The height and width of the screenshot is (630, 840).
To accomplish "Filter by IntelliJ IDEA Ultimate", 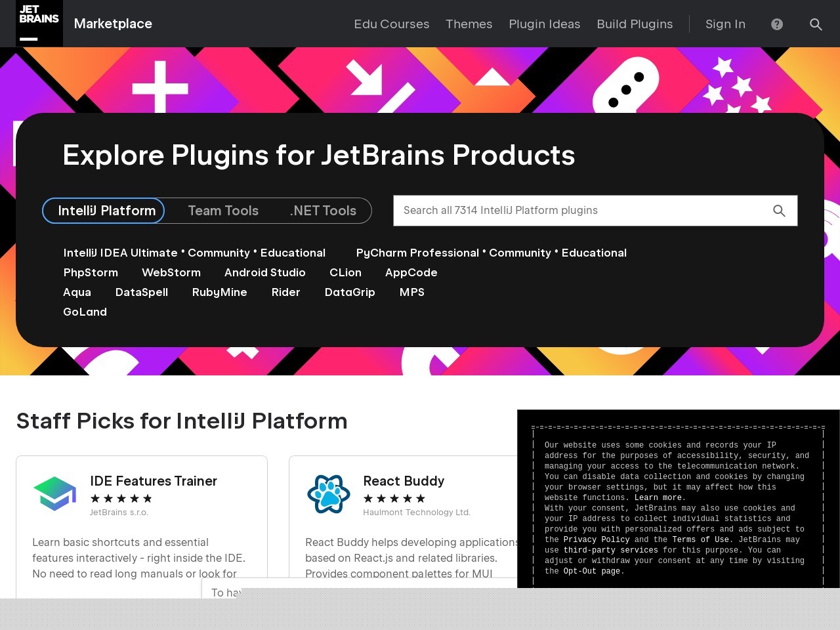I will 120,253.
